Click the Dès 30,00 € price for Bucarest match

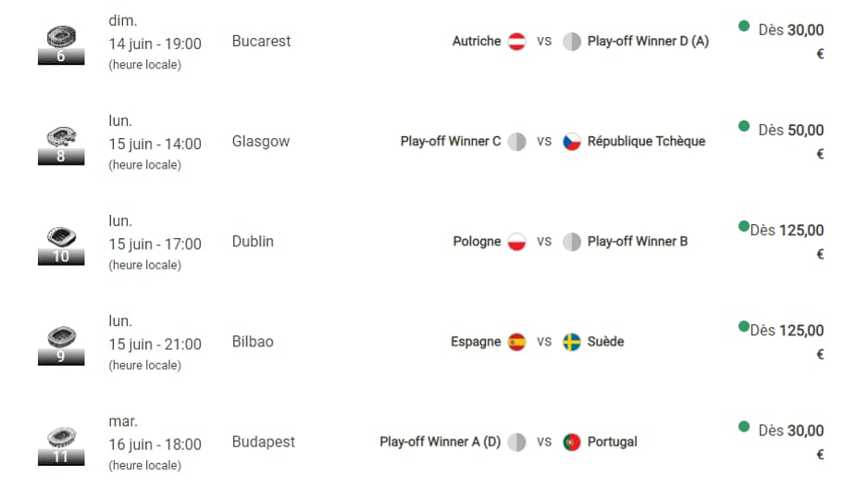[790, 41]
